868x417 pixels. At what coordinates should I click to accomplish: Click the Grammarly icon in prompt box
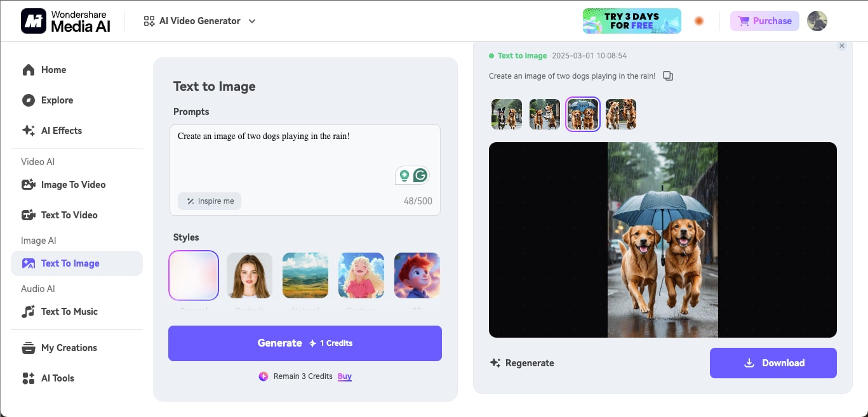[x=419, y=175]
